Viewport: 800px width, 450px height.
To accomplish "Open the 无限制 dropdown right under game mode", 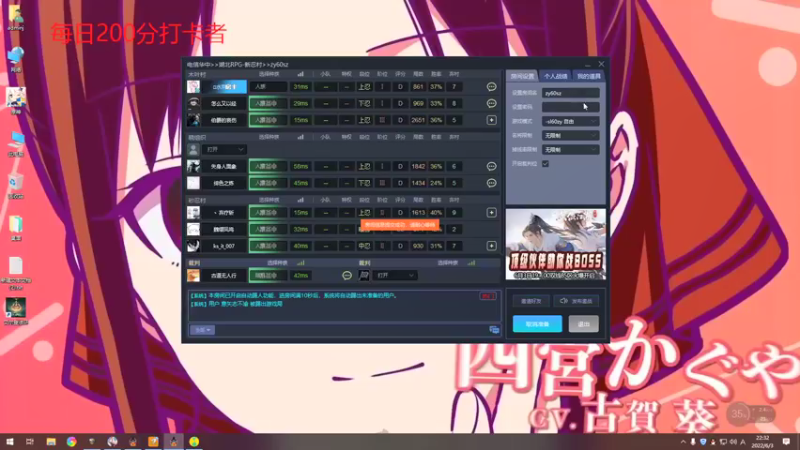I will tap(570, 136).
